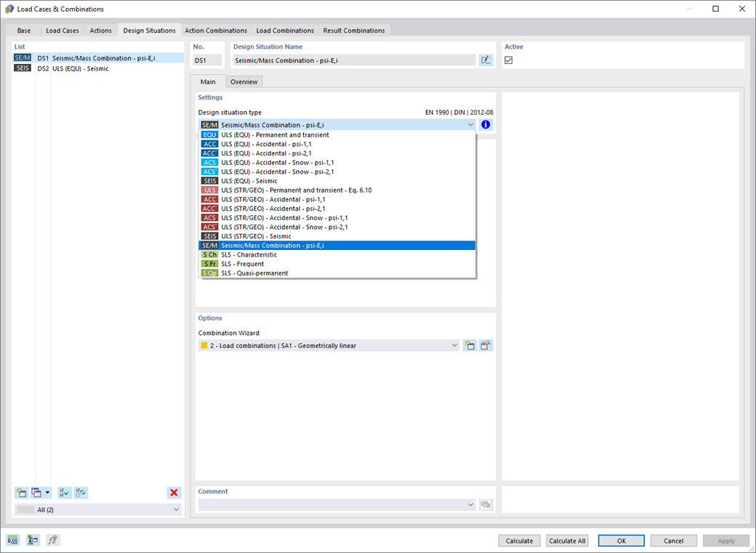
Task: Open display settings via colored icon
Action: point(32,540)
